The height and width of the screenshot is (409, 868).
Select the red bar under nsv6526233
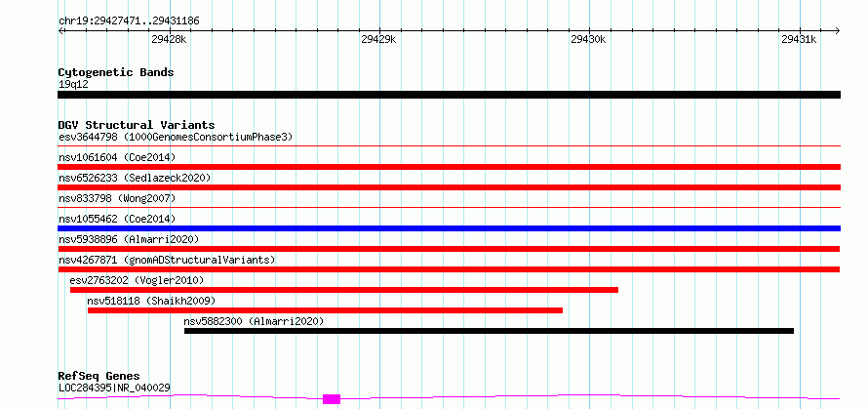(x=449, y=187)
